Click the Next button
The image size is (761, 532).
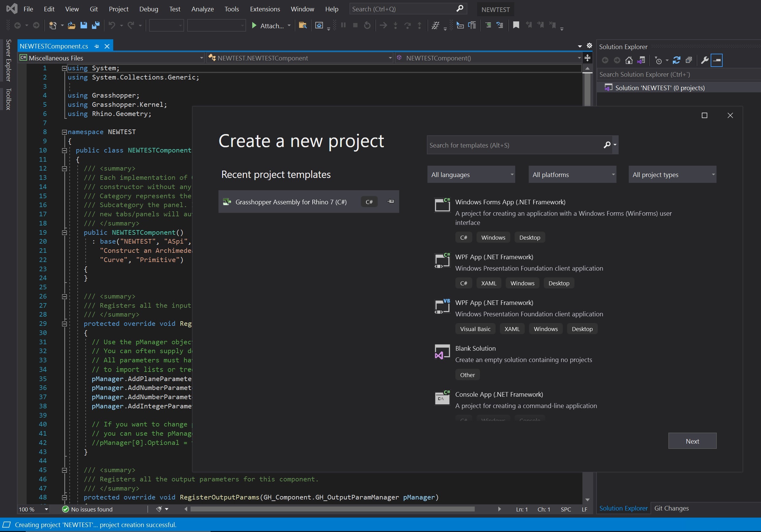(x=692, y=441)
